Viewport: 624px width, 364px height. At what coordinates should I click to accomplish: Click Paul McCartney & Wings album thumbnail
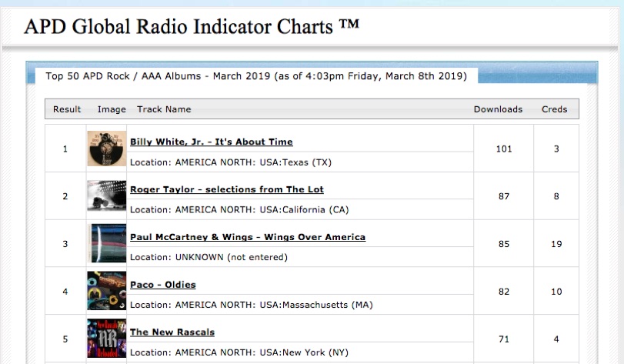coord(106,244)
